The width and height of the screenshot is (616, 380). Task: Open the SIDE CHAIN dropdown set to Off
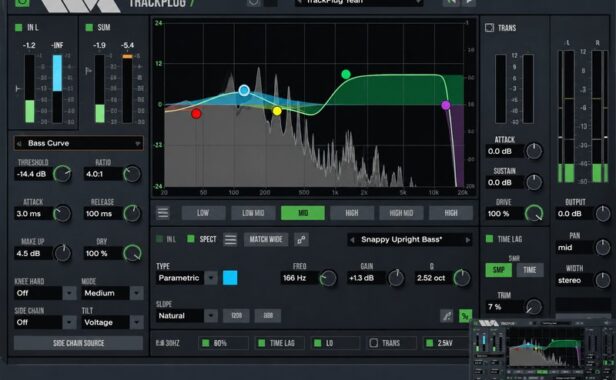[x=69, y=322]
